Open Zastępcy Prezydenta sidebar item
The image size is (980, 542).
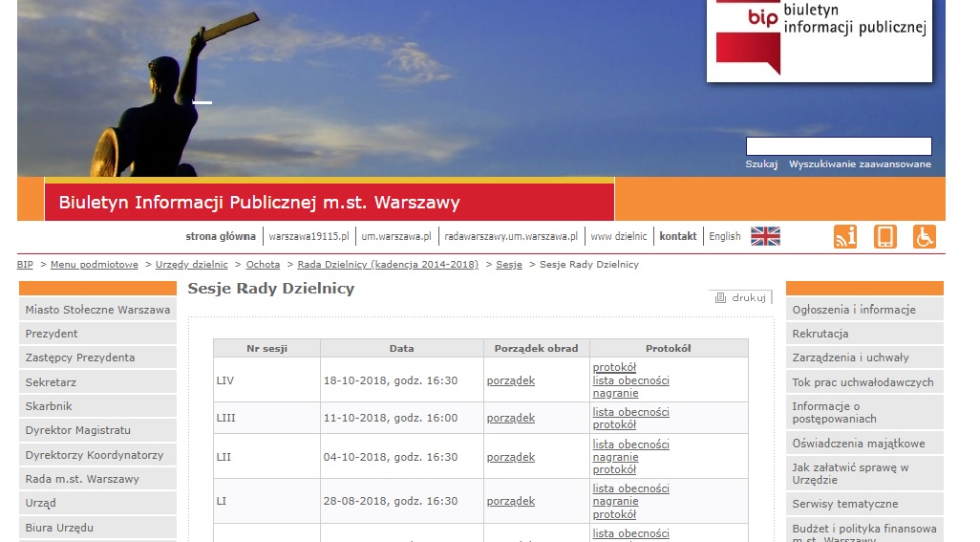[x=97, y=358]
